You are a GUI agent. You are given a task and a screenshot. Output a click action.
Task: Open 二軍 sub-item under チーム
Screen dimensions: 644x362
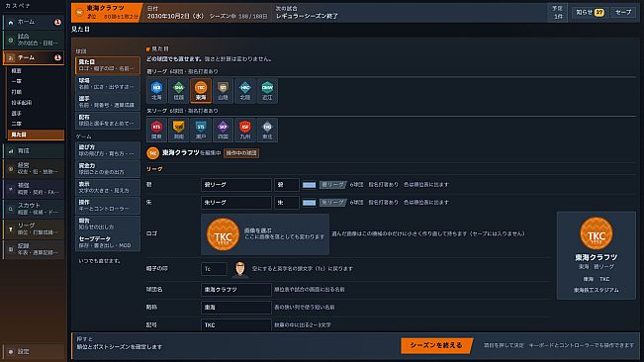click(x=37, y=124)
